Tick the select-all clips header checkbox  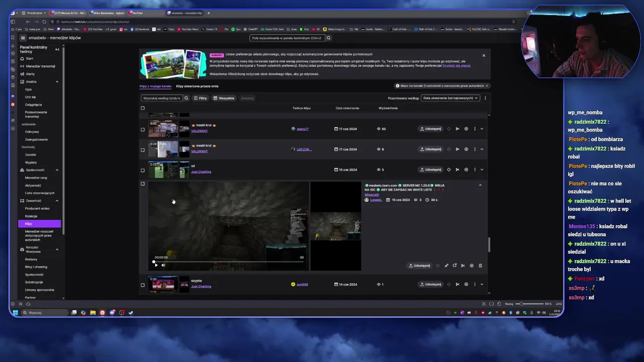tap(142, 108)
